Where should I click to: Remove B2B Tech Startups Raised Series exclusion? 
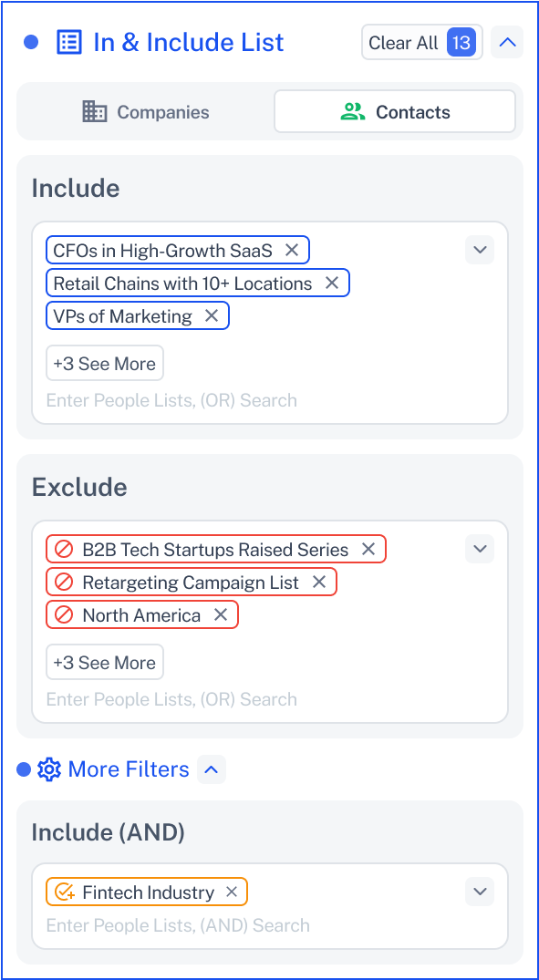[368, 549]
